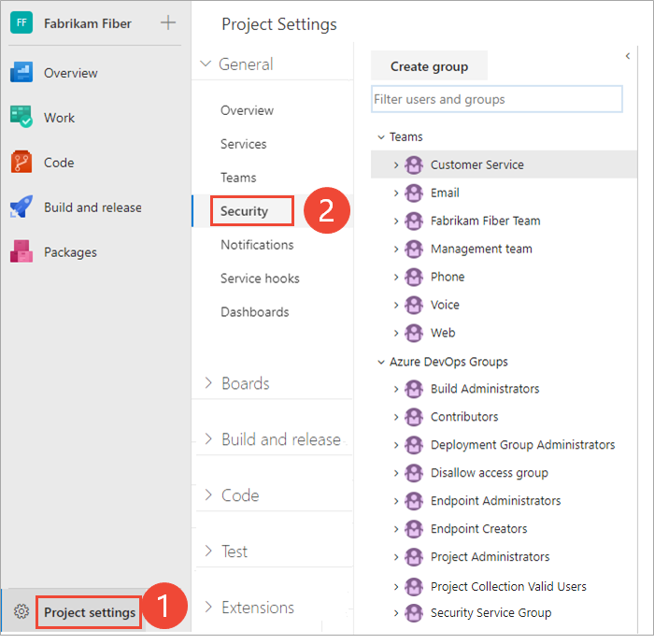This screenshot has height=644, width=654.
Task: Open Service hooks settings page
Action: tap(260, 278)
